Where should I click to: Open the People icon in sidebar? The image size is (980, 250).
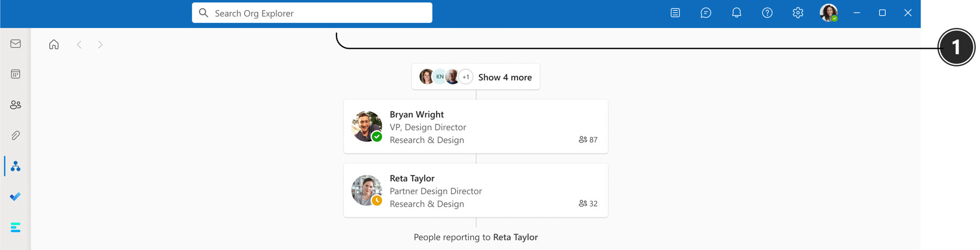[x=16, y=105]
